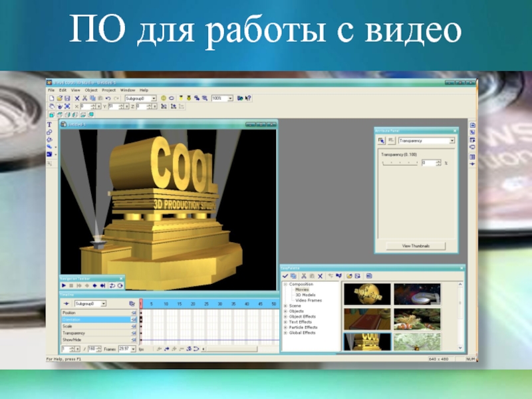Click the Transparency percent value field
Viewport: 532px width, 399px height.
pyautogui.click(x=428, y=163)
